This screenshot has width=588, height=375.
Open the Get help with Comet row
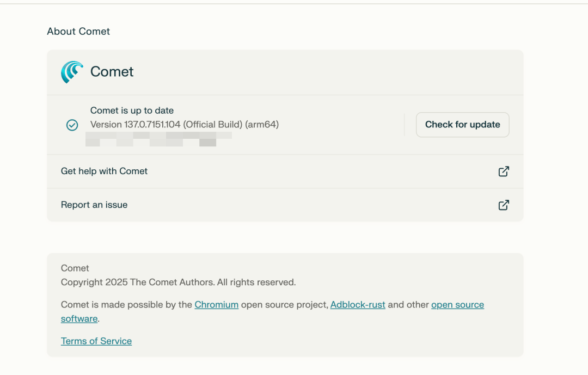click(x=105, y=171)
